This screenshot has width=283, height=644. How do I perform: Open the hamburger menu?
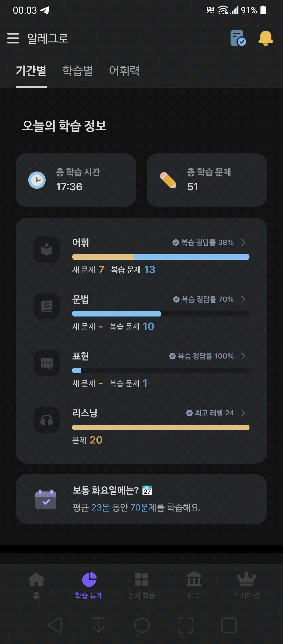click(13, 38)
